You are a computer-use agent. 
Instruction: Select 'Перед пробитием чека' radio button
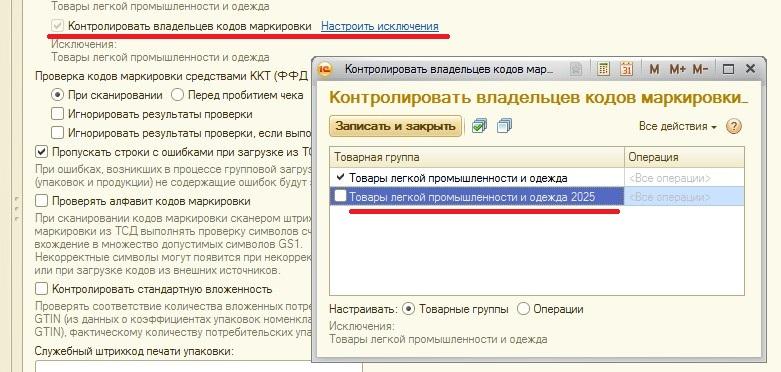point(178,95)
